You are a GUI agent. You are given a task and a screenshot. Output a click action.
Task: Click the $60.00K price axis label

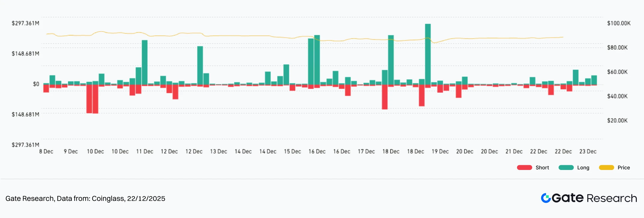(x=617, y=72)
